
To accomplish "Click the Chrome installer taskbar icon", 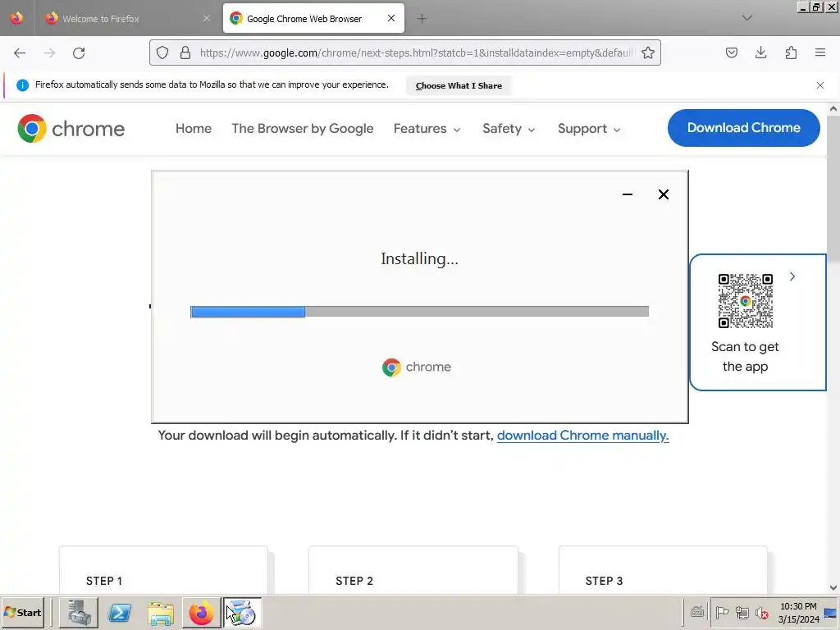I will [242, 612].
